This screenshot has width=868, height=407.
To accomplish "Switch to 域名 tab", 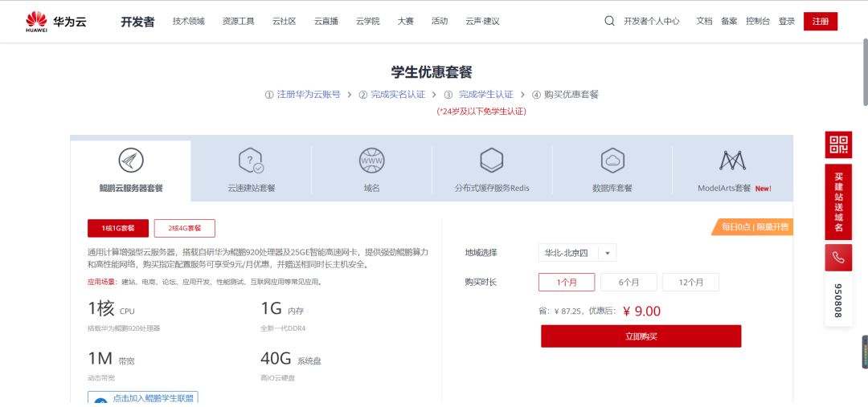I will [371, 171].
